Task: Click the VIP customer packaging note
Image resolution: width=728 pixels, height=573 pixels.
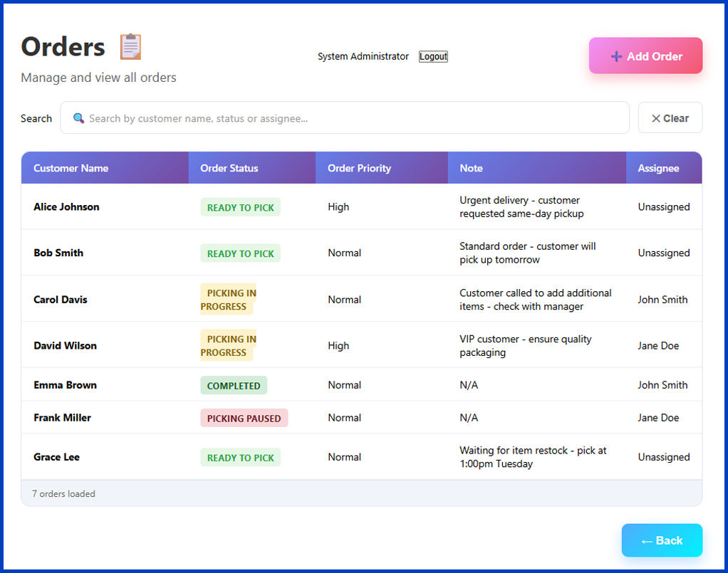Action: point(525,346)
